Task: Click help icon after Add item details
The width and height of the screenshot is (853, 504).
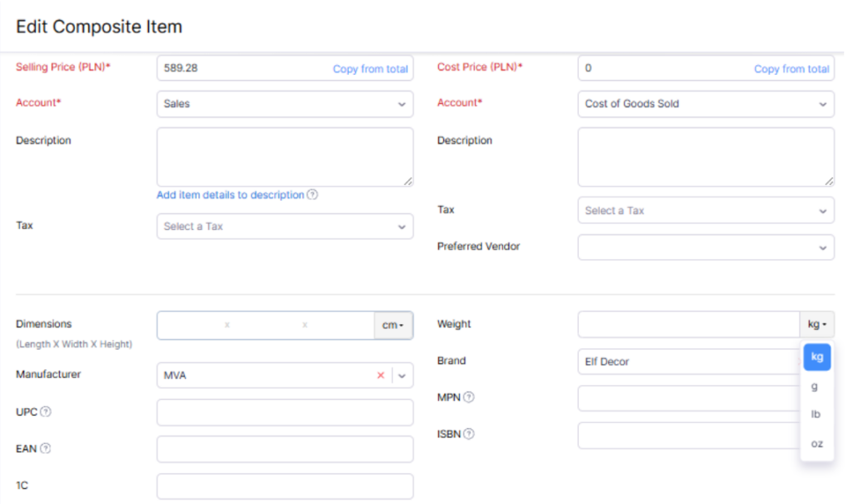Action: (x=312, y=195)
